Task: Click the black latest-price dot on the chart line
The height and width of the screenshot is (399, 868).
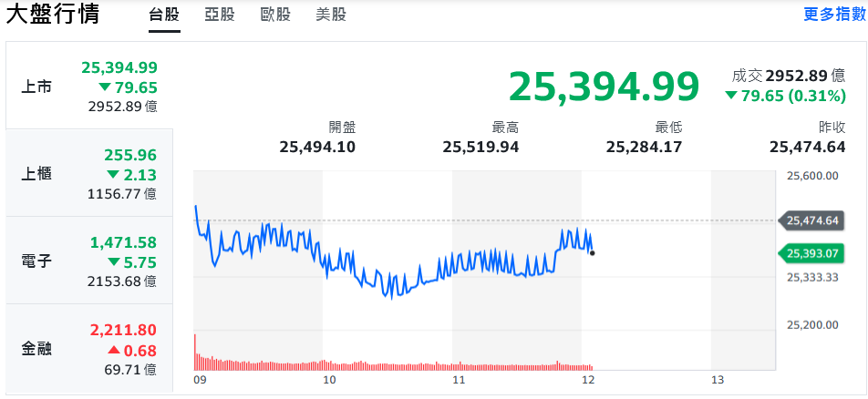Action: point(593,252)
